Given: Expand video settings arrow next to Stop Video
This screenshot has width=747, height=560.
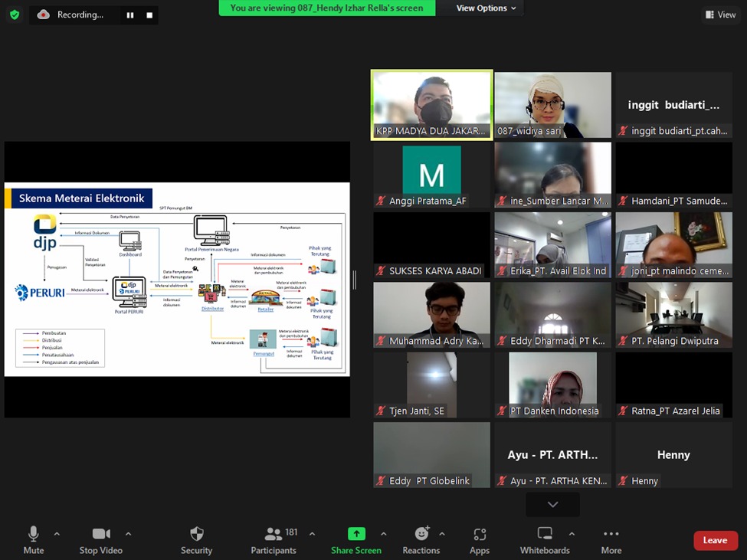Looking at the screenshot, I should pos(128,534).
